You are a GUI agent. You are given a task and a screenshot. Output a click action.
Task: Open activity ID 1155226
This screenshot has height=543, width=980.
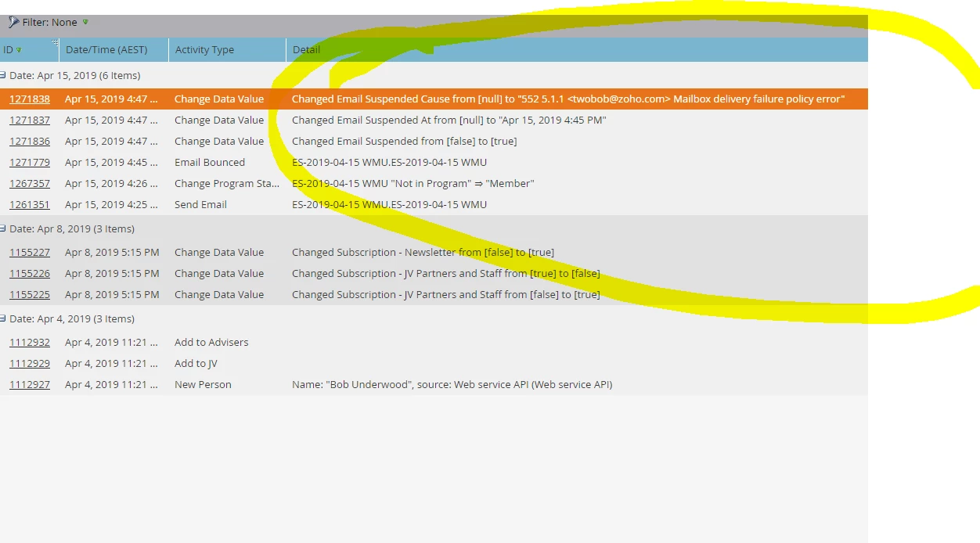[x=30, y=274]
